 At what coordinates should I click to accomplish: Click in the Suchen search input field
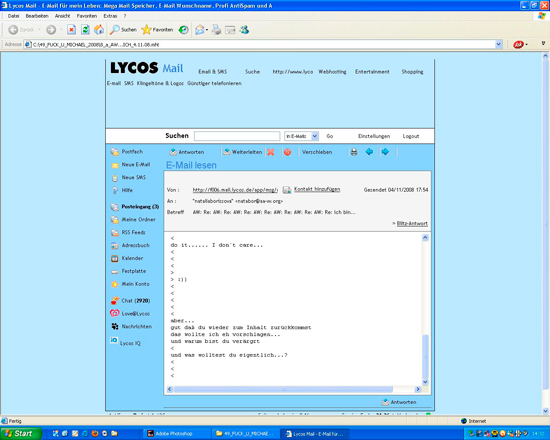coord(237,136)
